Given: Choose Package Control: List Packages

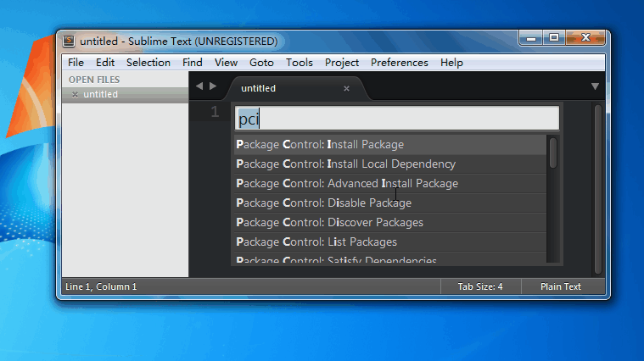Looking at the screenshot, I should point(390,242).
